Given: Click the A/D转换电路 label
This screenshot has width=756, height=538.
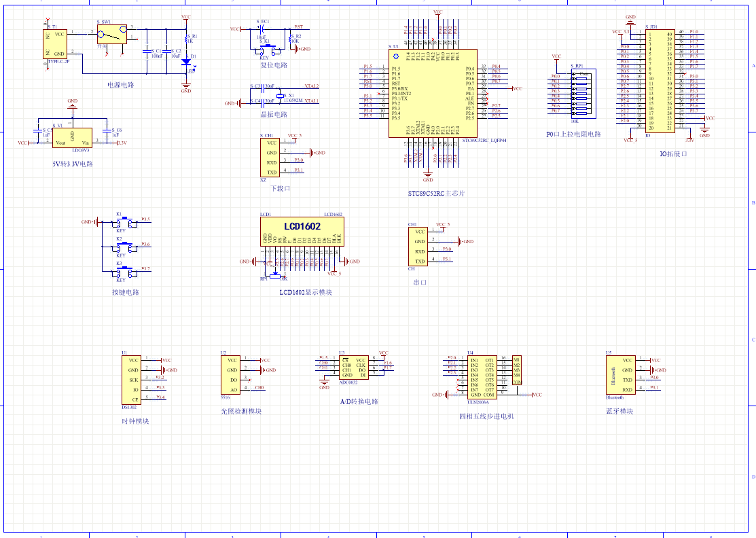Looking at the screenshot, I should [359, 401].
